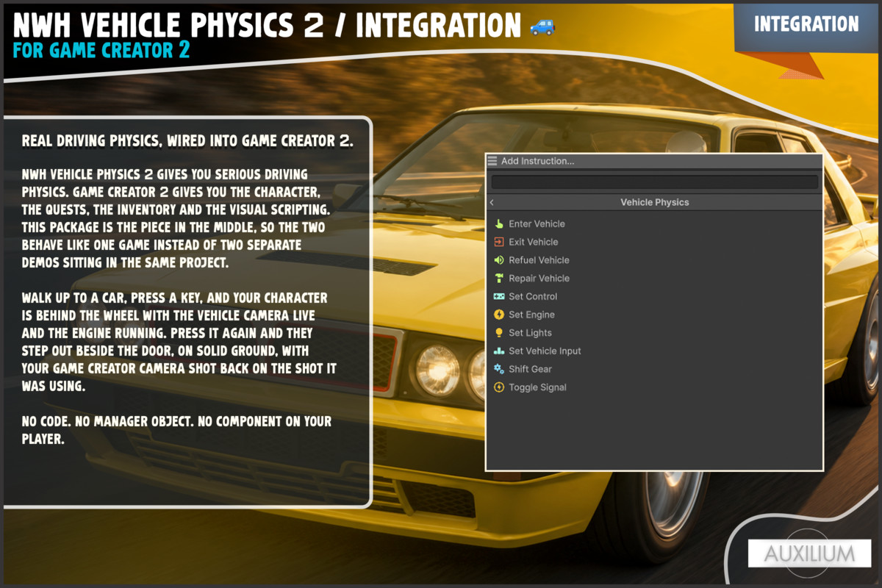Click the Shift Gear cog icon
The width and height of the screenshot is (882, 588).
tap(499, 369)
